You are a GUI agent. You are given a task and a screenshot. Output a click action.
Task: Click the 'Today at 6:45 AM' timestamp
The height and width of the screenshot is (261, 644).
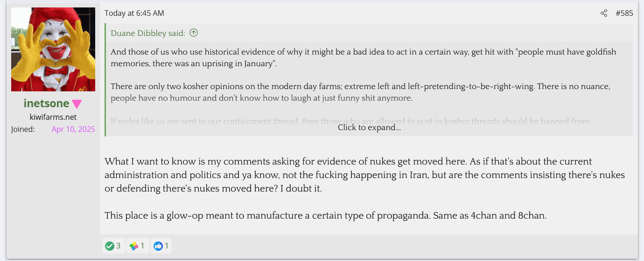[134, 13]
